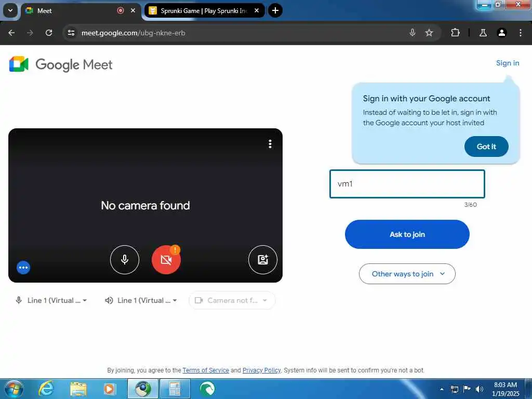Go forward using the forward arrow
This screenshot has height=399, width=532.
(x=30, y=33)
